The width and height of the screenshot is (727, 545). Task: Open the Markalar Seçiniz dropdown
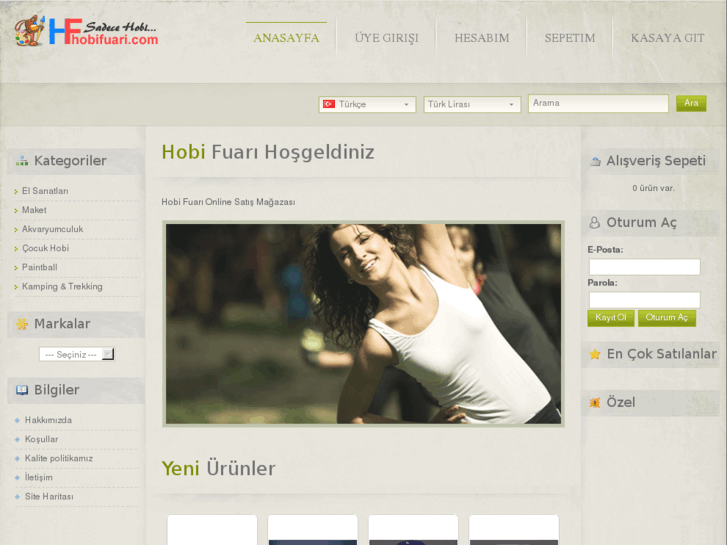(77, 354)
